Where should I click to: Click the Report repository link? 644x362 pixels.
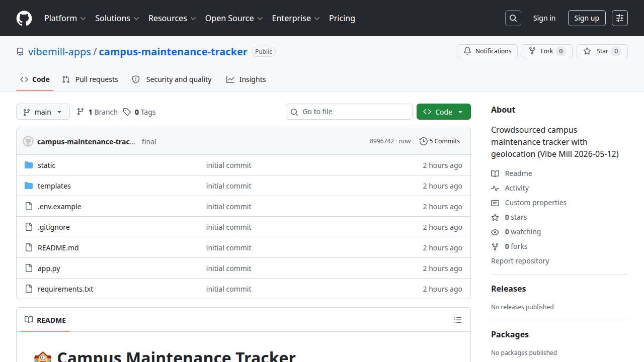tap(520, 261)
